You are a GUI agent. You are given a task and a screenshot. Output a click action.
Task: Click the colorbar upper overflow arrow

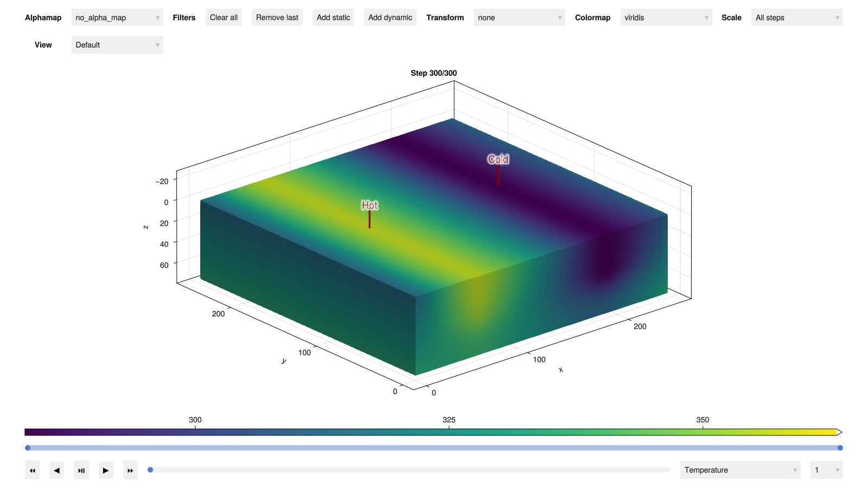point(839,432)
